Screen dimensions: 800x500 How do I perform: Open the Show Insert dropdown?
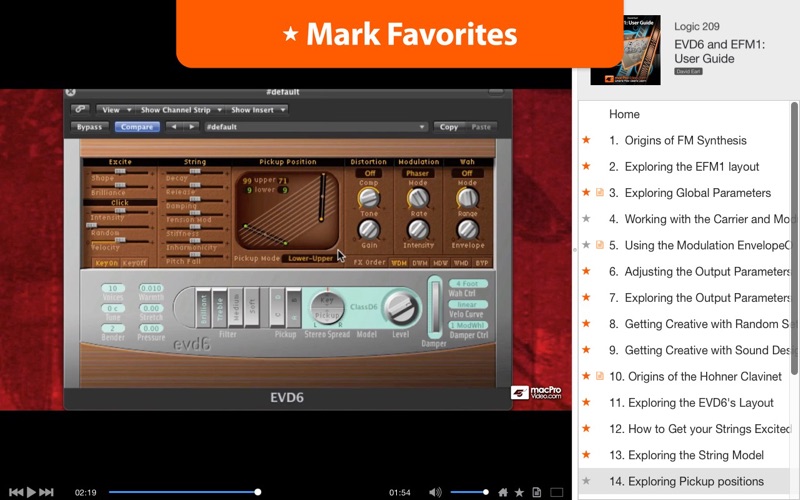click(x=258, y=110)
